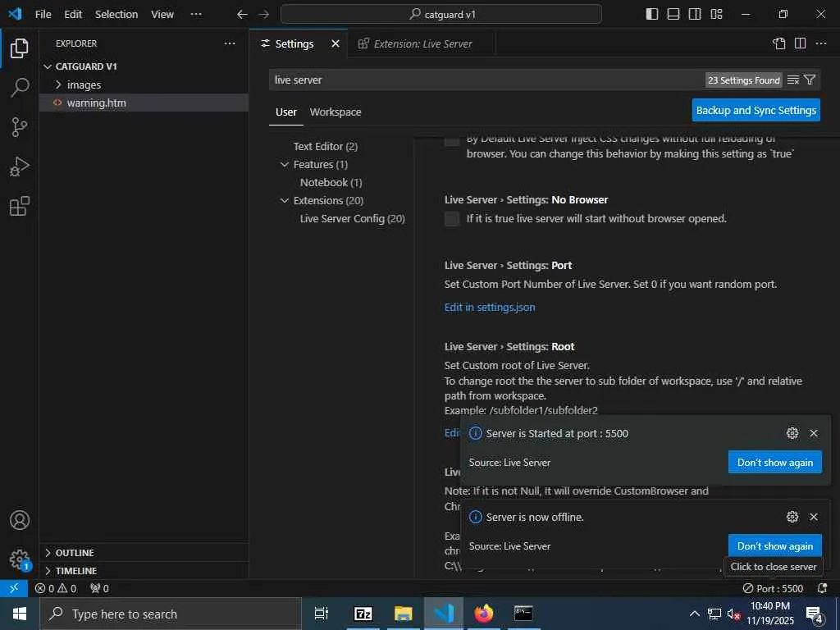
Task: Open the Manage gear icon
Action: pyautogui.click(x=20, y=559)
